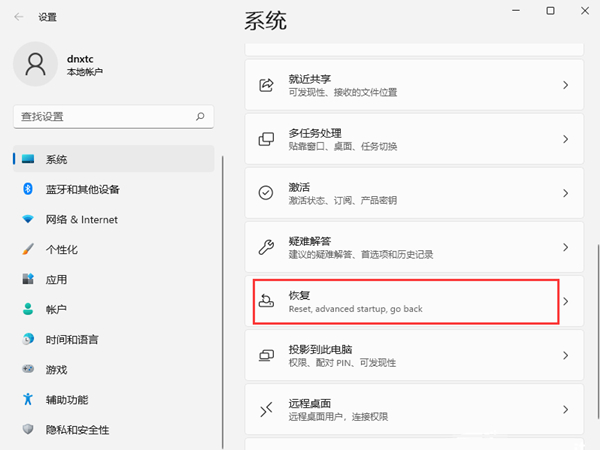
Task: Minimize the Settings window
Action: click(x=516, y=11)
